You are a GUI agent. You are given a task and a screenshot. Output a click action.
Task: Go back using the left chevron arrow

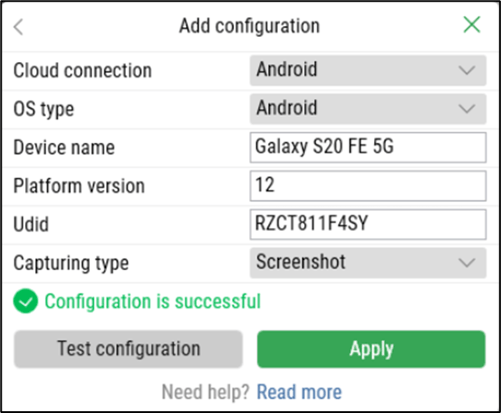(x=18, y=27)
